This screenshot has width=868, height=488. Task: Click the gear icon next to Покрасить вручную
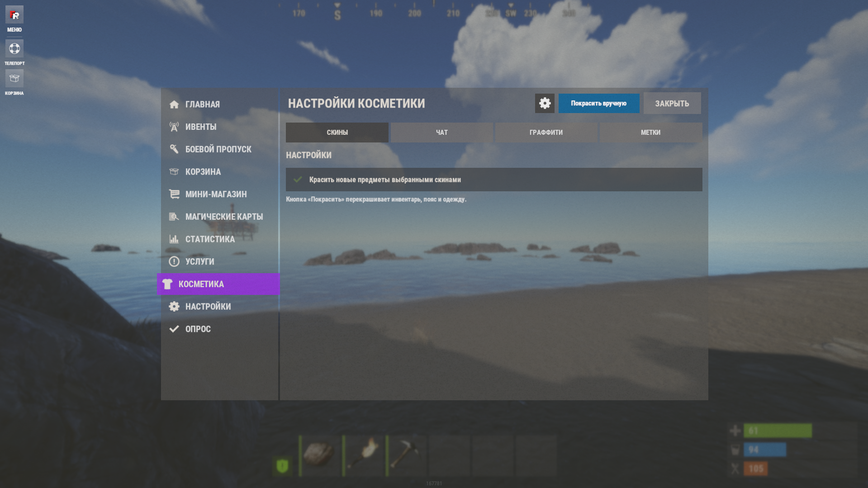545,104
